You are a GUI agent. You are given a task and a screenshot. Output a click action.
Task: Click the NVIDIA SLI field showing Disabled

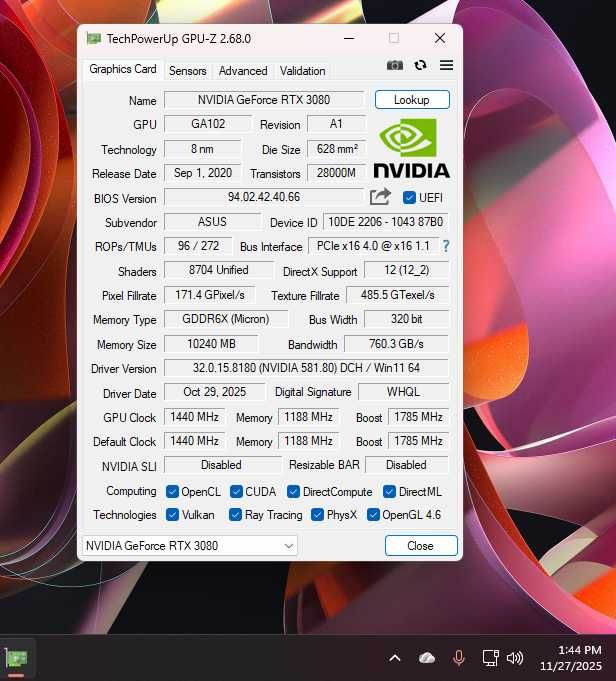point(222,465)
